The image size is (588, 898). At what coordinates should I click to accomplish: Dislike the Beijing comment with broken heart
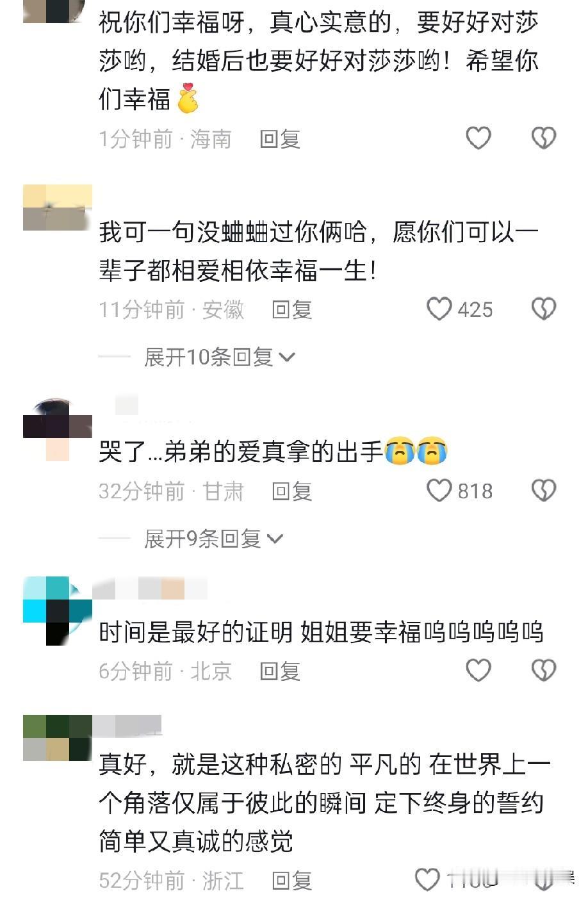pyautogui.click(x=544, y=671)
